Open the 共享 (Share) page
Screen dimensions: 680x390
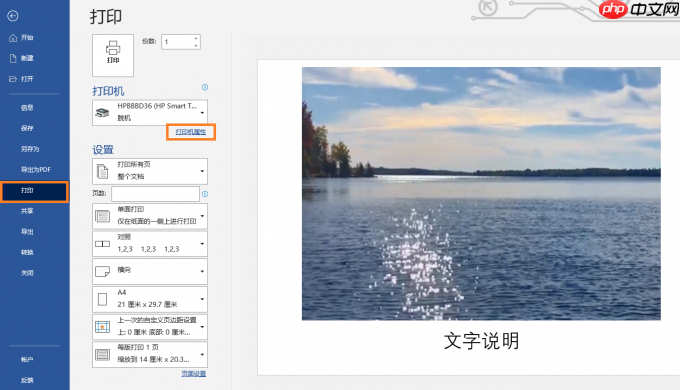27,211
